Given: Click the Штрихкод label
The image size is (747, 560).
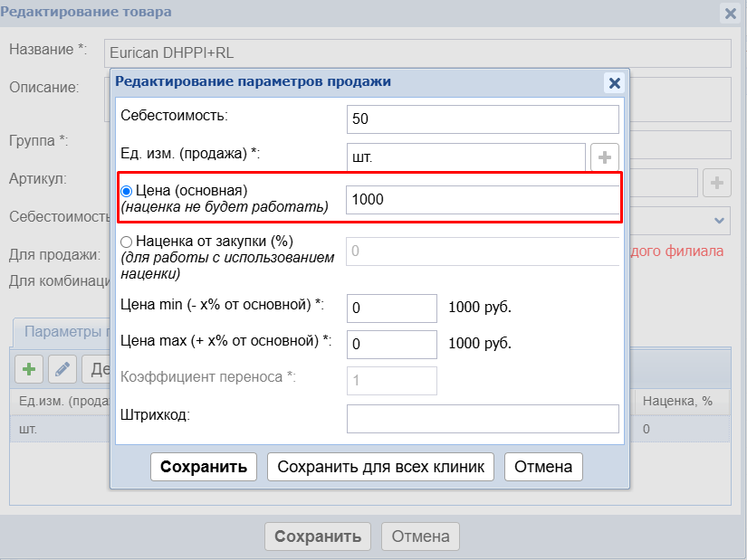Looking at the screenshot, I should tap(156, 414).
